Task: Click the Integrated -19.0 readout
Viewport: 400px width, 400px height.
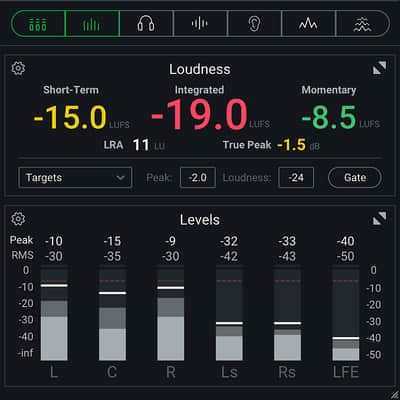Action: [x=199, y=115]
